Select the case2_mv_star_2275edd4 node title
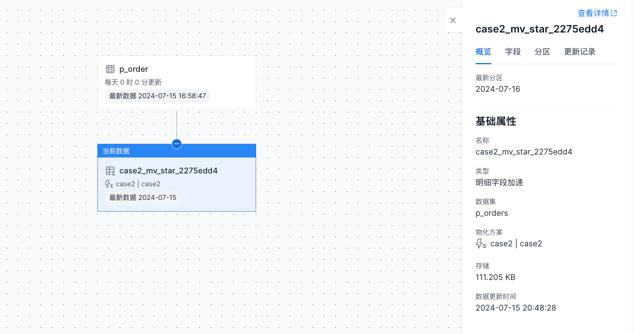This screenshot has height=334, width=644. click(168, 171)
